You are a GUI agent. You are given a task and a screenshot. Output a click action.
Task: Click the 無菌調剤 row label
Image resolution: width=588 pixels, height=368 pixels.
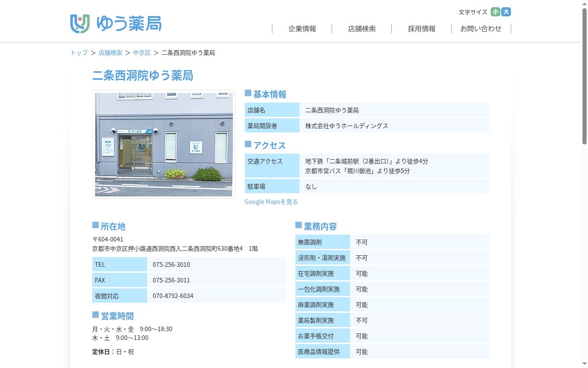click(322, 242)
